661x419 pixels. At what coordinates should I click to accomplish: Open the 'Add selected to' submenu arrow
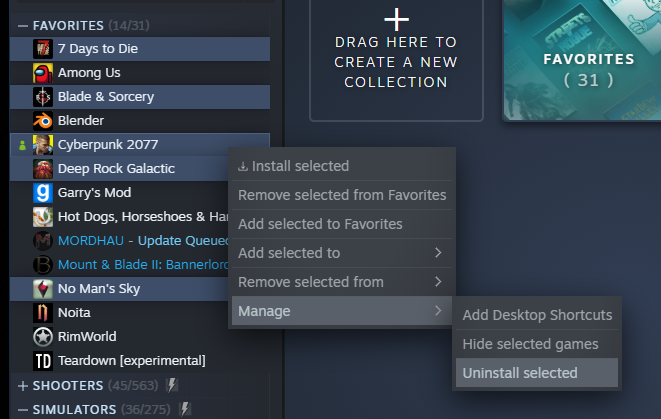[x=438, y=253]
